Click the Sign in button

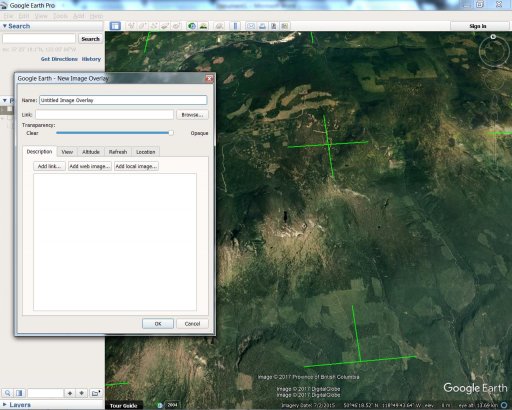coord(478,26)
